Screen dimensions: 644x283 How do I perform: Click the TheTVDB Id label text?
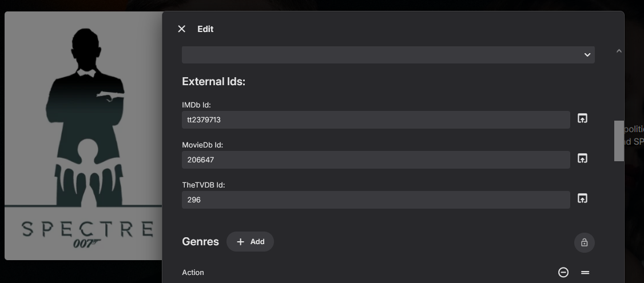(x=204, y=185)
